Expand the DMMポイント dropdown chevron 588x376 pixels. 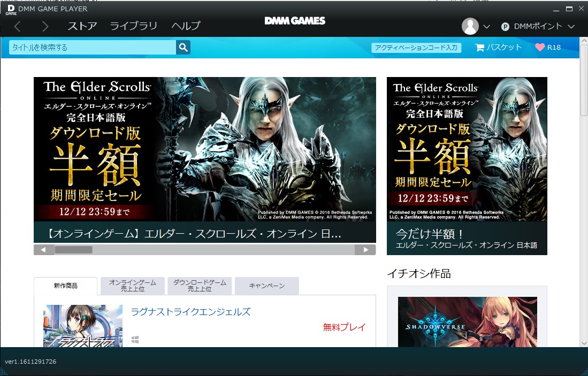click(x=571, y=27)
